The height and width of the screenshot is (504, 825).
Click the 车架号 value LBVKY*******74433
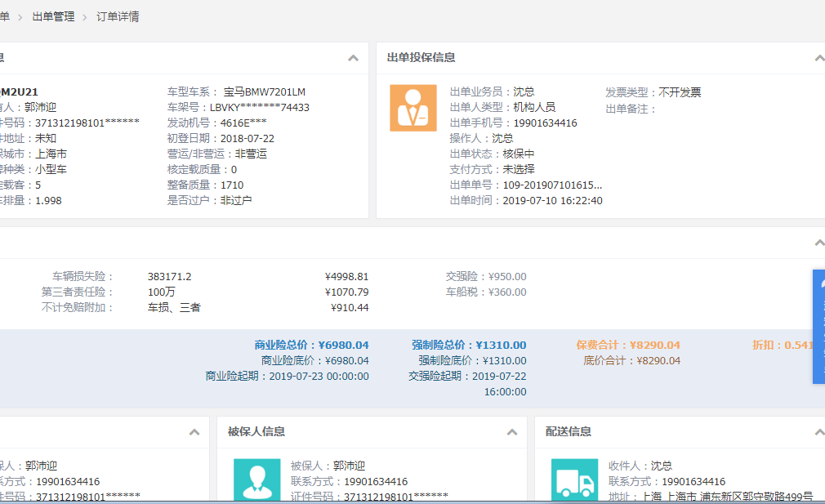pyautogui.click(x=259, y=107)
